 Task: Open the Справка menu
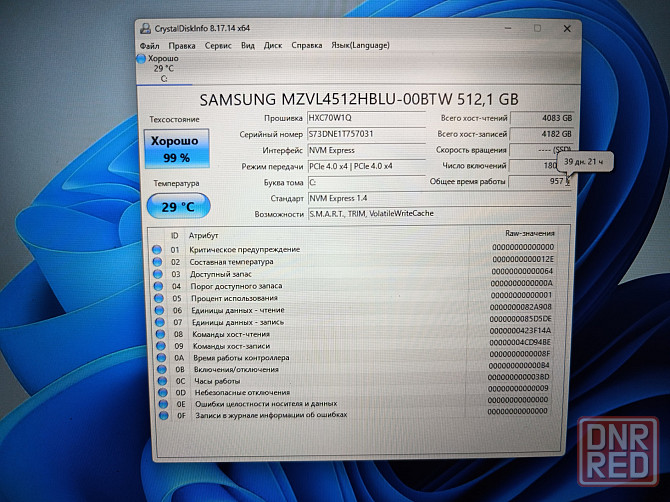306,45
